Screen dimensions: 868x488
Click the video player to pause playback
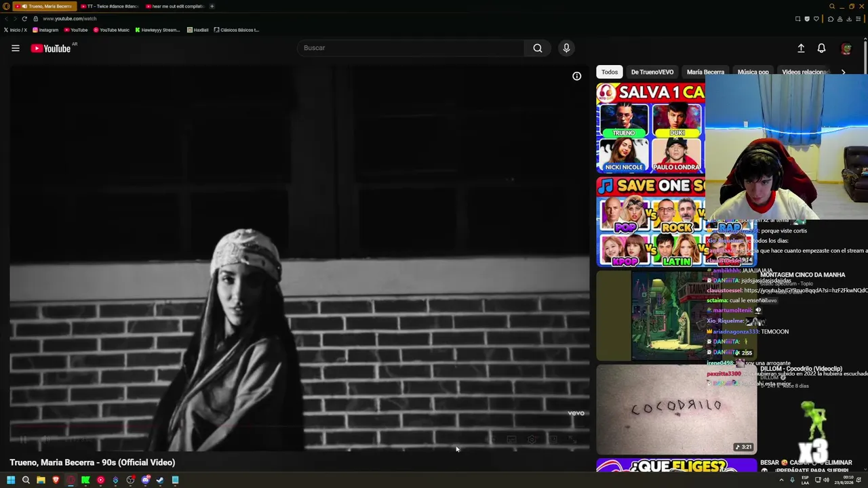[300, 258]
